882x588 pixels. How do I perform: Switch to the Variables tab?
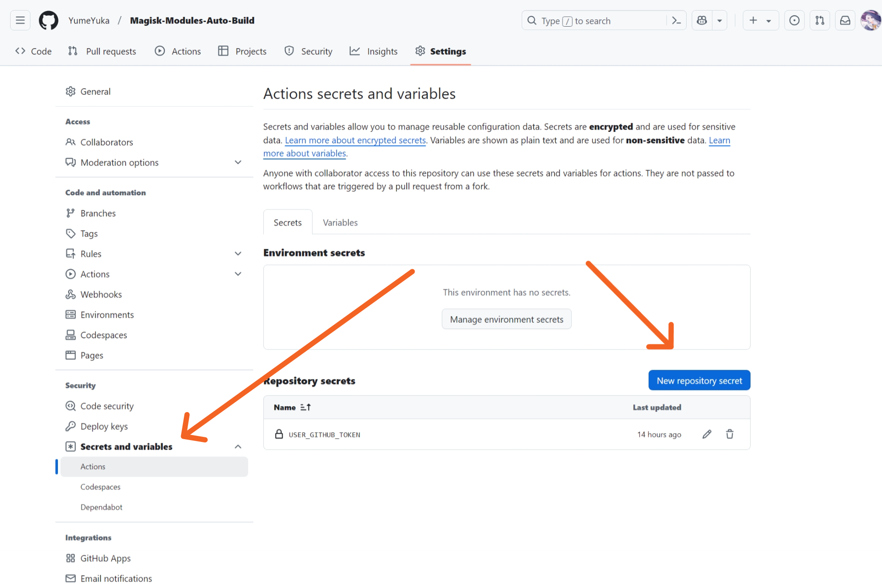(x=340, y=223)
